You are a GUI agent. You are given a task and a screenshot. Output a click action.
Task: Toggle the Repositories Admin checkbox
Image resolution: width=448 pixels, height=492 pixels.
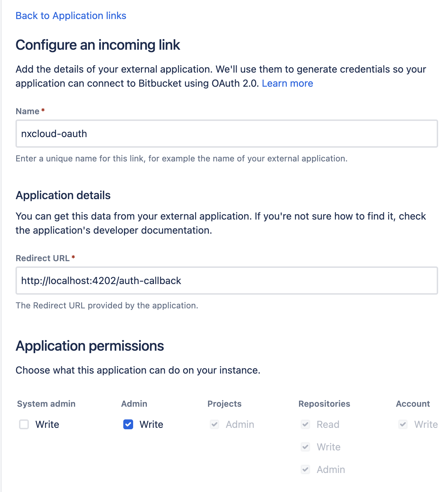click(305, 469)
